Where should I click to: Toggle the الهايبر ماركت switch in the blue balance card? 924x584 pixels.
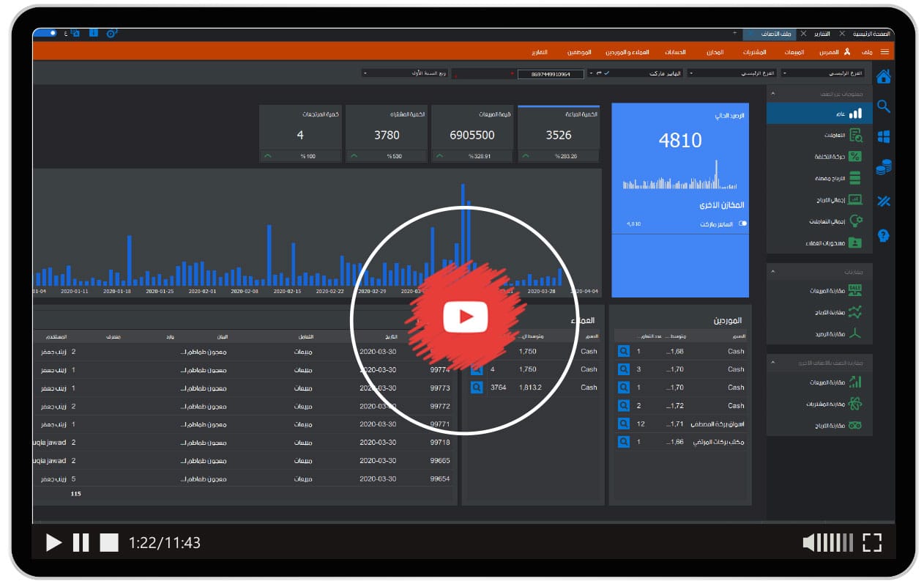tap(743, 223)
